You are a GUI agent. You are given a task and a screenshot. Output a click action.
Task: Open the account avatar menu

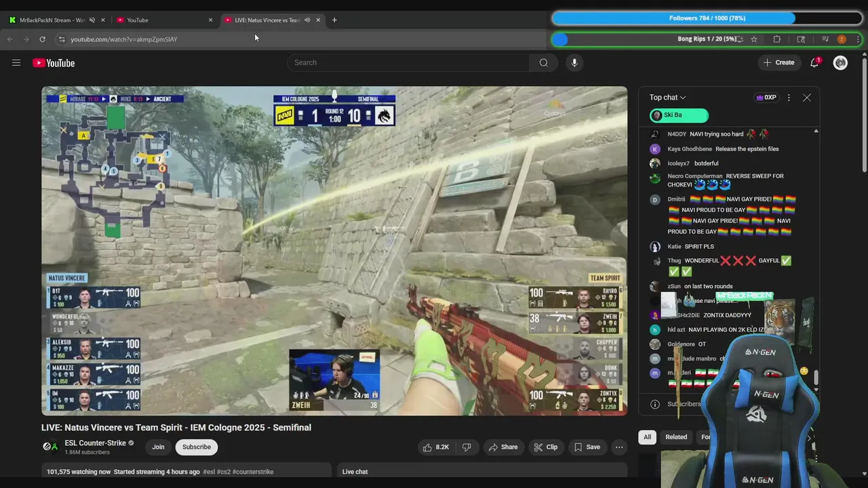(840, 63)
